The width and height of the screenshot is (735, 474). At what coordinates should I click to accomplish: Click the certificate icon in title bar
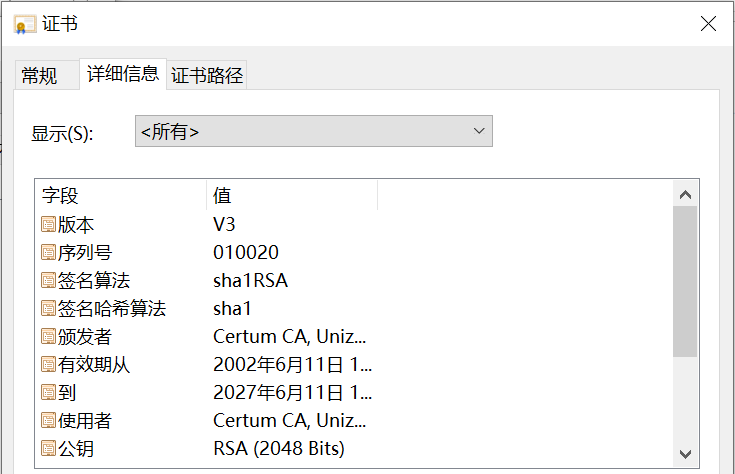25,24
